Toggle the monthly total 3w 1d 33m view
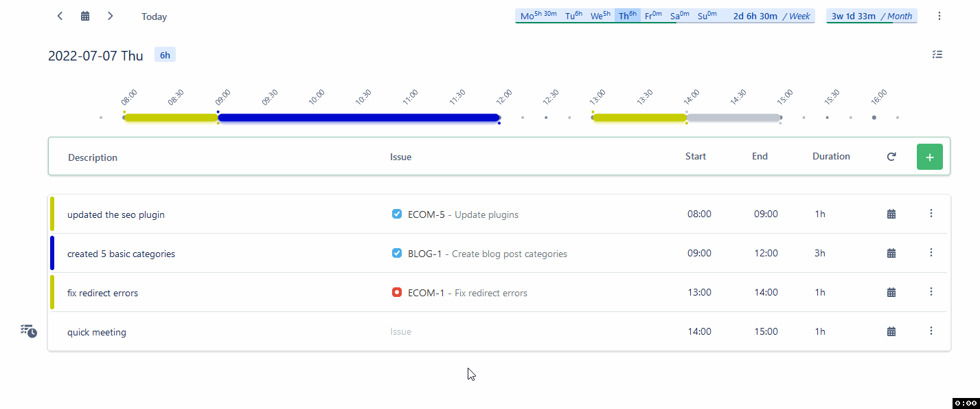Screen dimensions: 980x409 click(871, 15)
